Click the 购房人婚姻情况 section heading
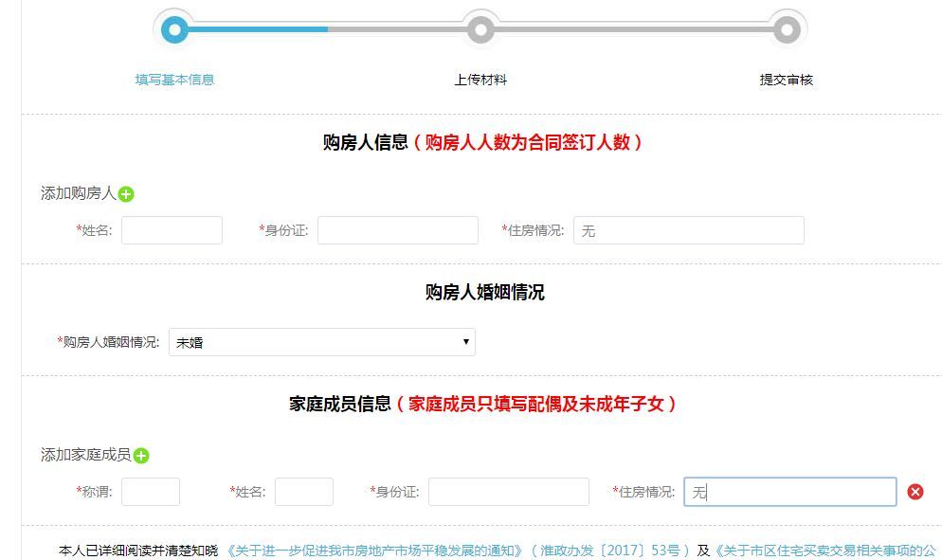The width and height of the screenshot is (942, 560). 485,292
